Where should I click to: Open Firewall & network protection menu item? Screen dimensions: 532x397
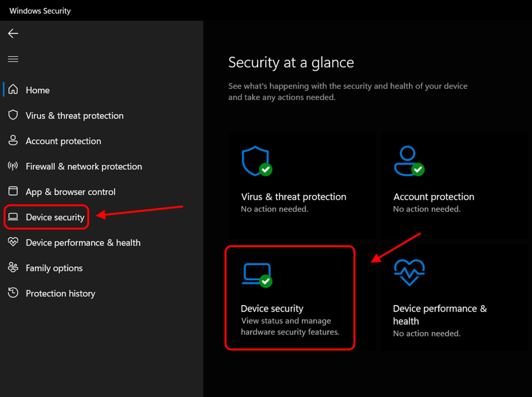click(84, 166)
